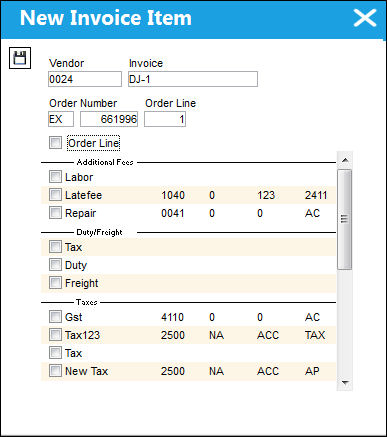Click the Latefee value 123
The height and width of the screenshot is (437, 387).
[266, 195]
